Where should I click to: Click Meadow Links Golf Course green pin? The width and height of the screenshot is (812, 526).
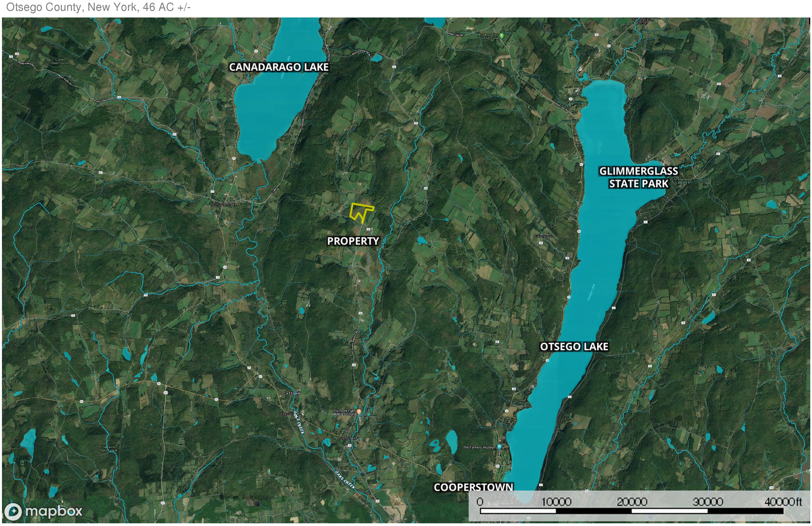pos(502,35)
